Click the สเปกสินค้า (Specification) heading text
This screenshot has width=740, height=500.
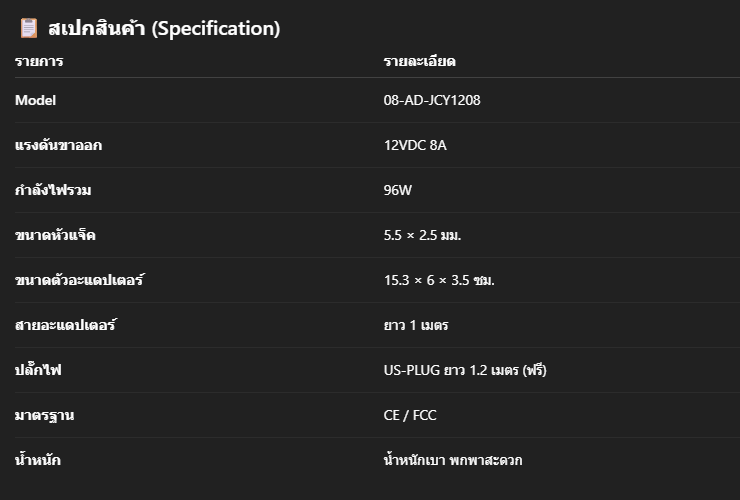coord(164,28)
